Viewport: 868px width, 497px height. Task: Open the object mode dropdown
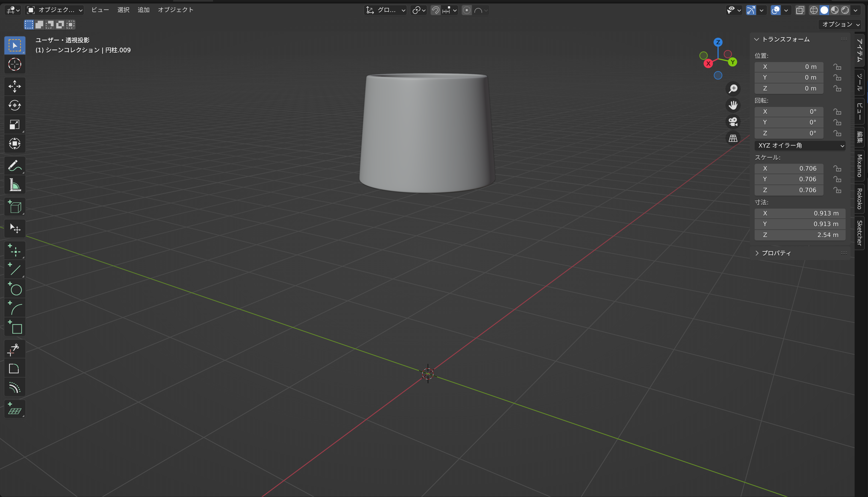click(55, 10)
